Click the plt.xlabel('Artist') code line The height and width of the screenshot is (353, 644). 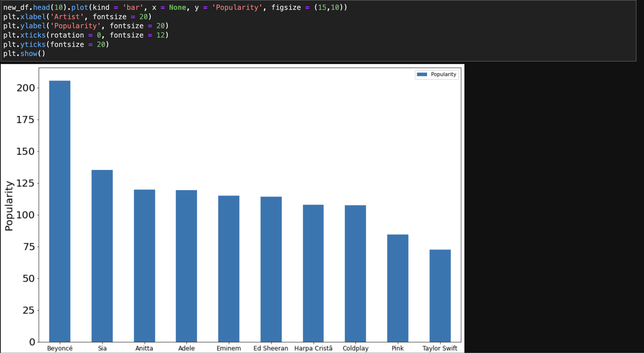77,17
